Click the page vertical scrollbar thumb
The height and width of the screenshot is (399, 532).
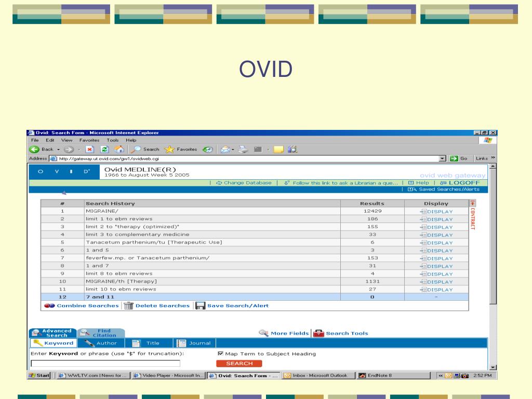coord(493,237)
